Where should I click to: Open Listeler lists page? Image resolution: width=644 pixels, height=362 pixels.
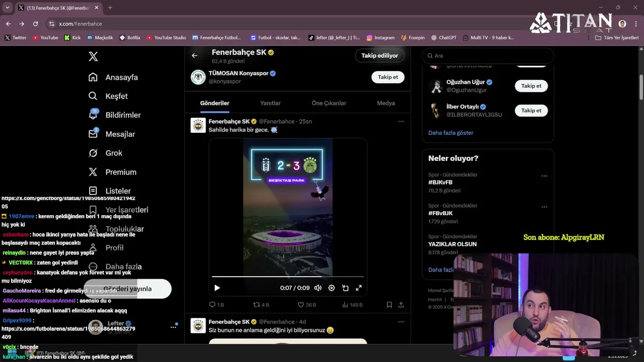coord(110,191)
